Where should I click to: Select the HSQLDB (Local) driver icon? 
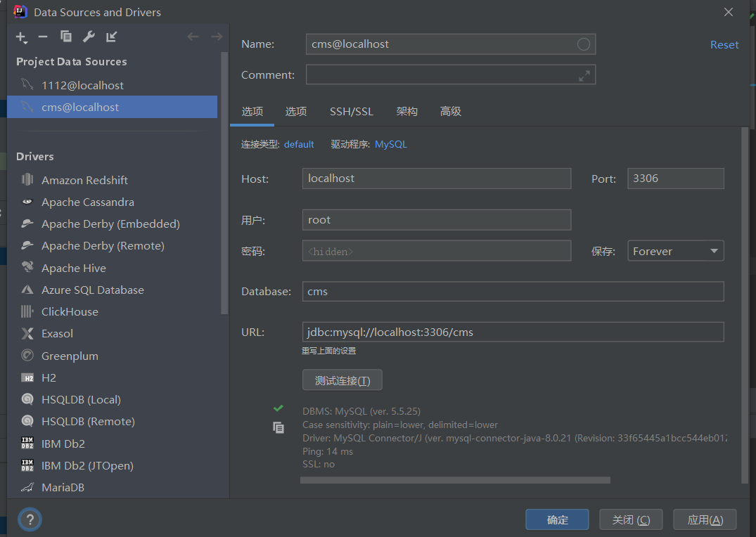27,399
